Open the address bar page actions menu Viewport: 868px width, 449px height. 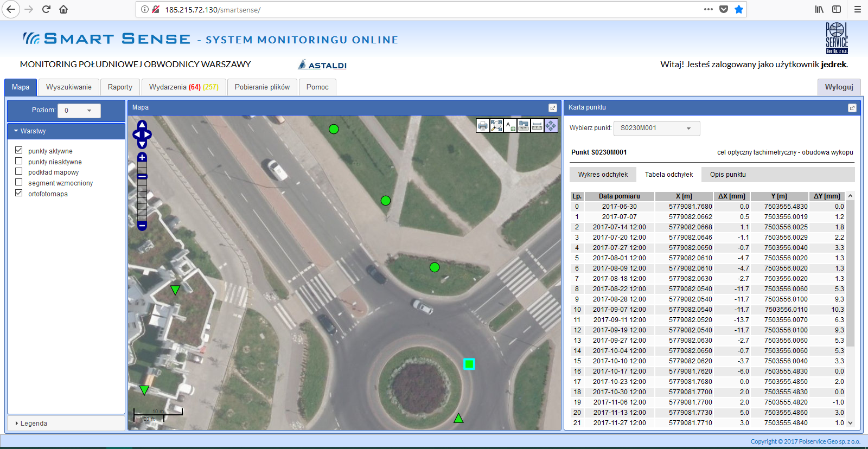[709, 9]
